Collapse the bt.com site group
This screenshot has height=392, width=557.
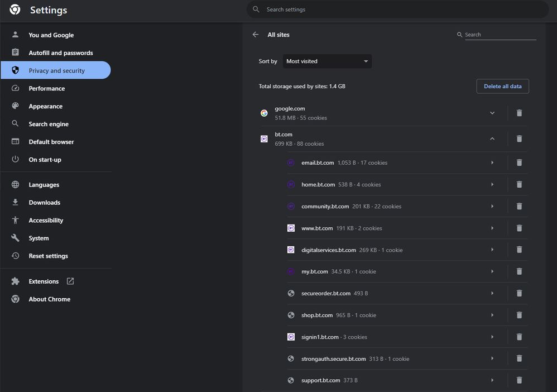tap(492, 138)
